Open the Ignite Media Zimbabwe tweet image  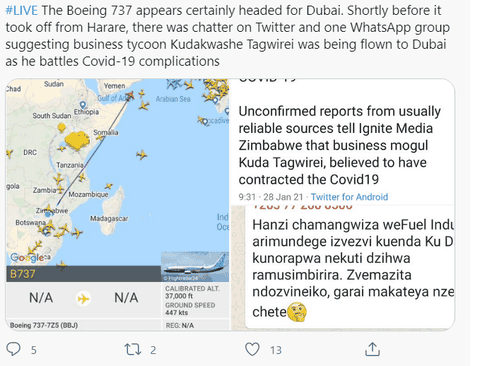(x=342, y=142)
